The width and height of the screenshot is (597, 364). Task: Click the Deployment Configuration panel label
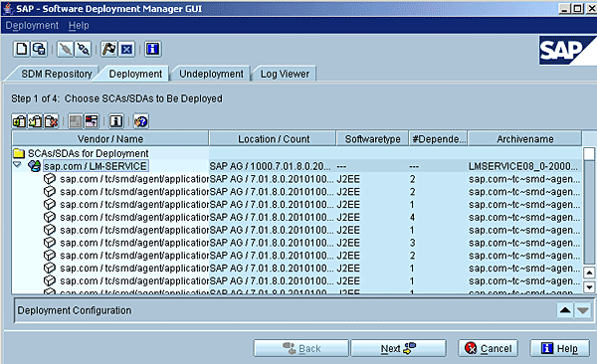pos(75,310)
